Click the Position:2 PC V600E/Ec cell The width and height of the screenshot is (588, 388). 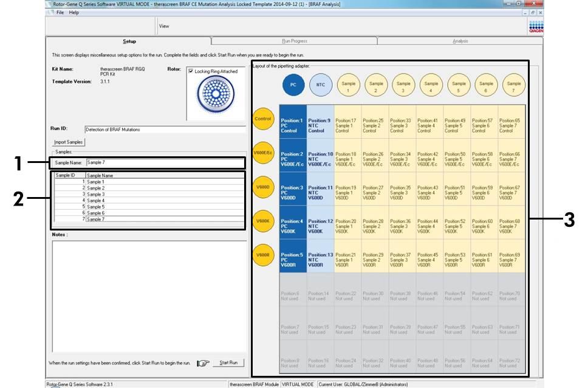293,155
